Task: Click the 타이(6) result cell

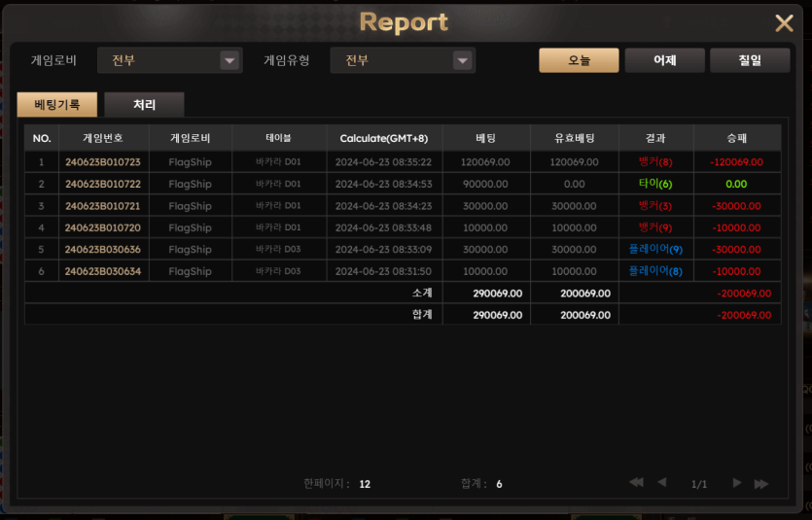Action: (655, 184)
